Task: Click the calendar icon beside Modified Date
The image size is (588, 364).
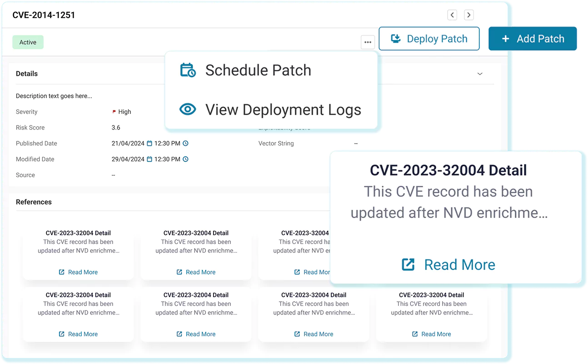Action: [149, 160]
